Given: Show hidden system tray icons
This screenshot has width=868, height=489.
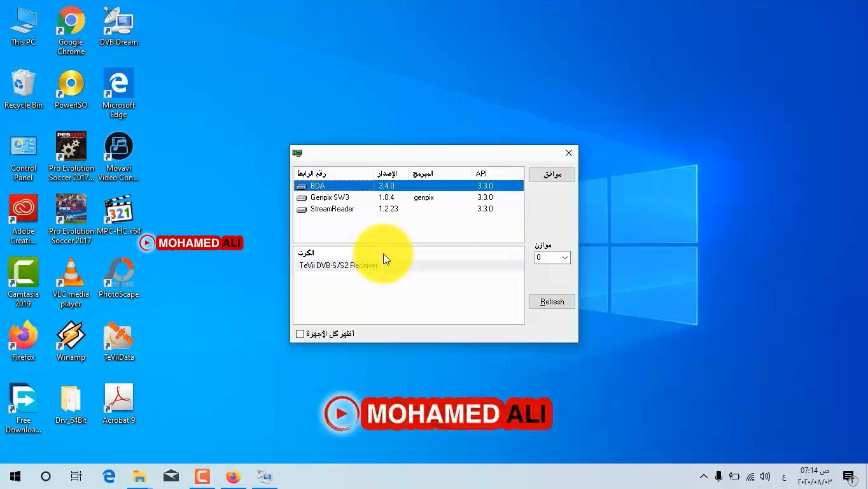Looking at the screenshot, I should (x=703, y=476).
